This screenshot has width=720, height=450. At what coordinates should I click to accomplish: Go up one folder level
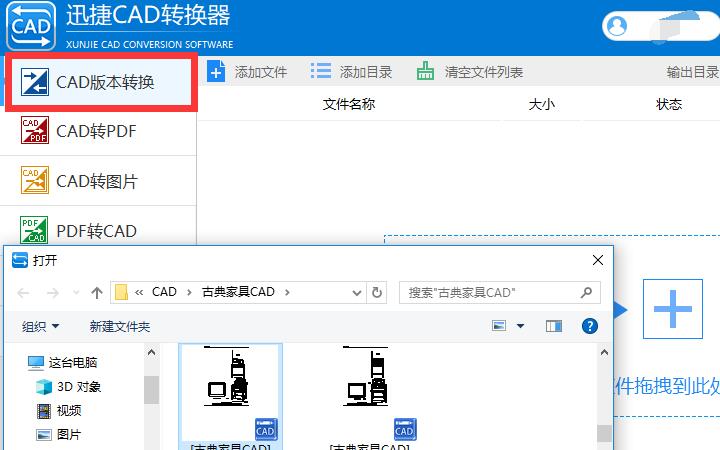point(96,292)
